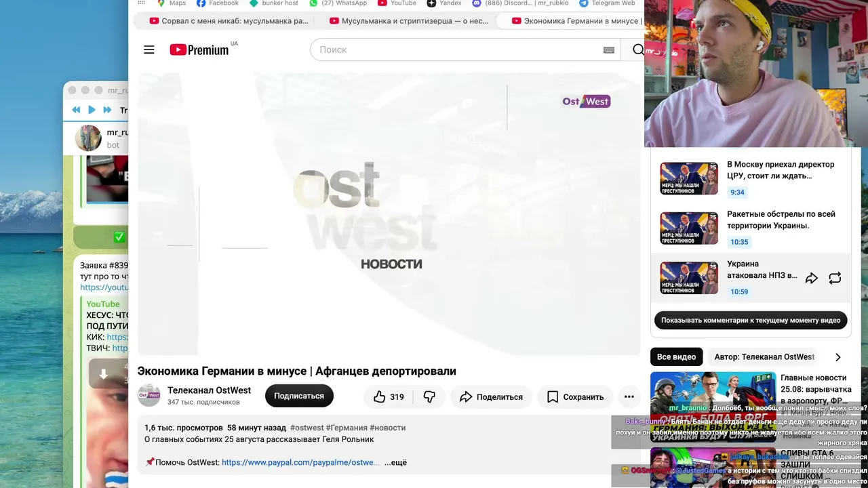Image resolution: width=868 pixels, height=488 pixels.
Task: Open chapter thumbnail 'Украина атаковала НПЗ'
Action: tap(689, 278)
